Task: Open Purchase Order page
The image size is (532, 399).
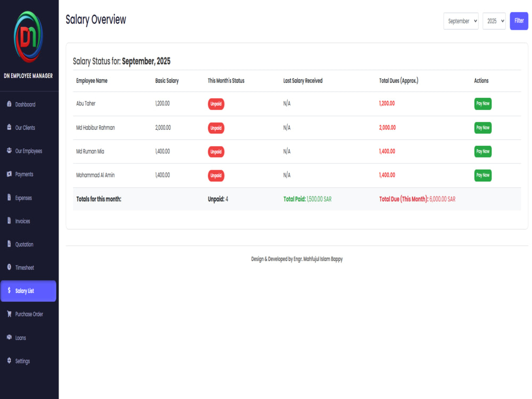Action: [x=29, y=314]
